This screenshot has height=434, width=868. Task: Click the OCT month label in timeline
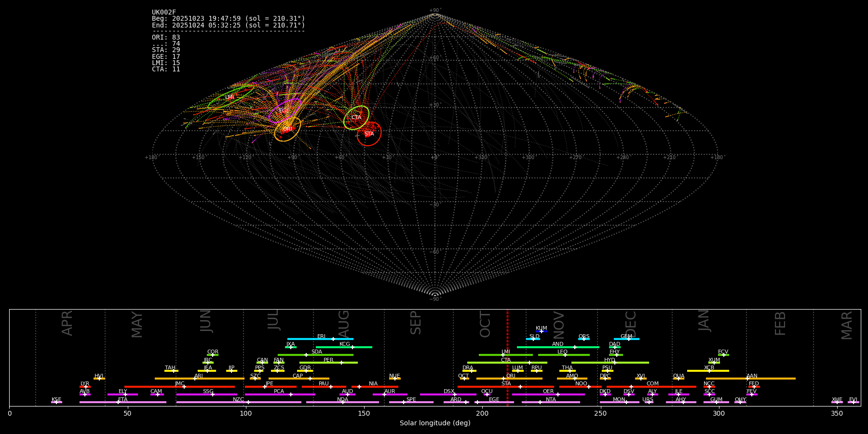[485, 325]
